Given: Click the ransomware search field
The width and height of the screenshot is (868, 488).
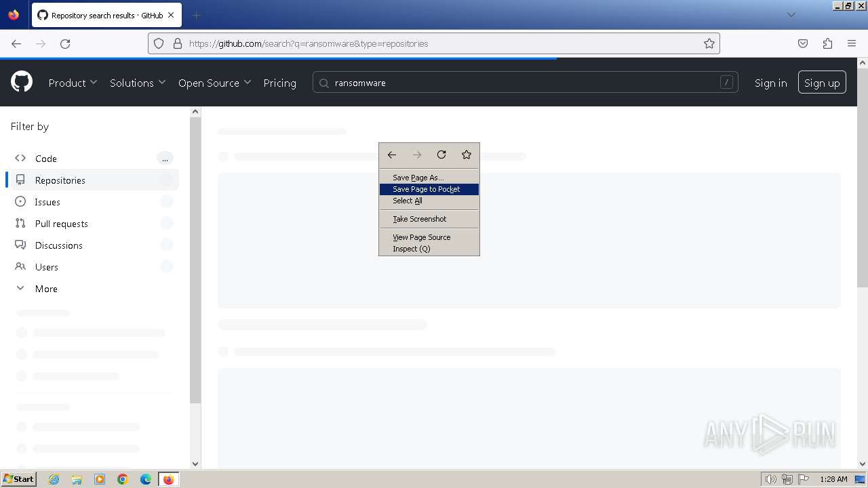Looking at the screenshot, I should pyautogui.click(x=525, y=83).
